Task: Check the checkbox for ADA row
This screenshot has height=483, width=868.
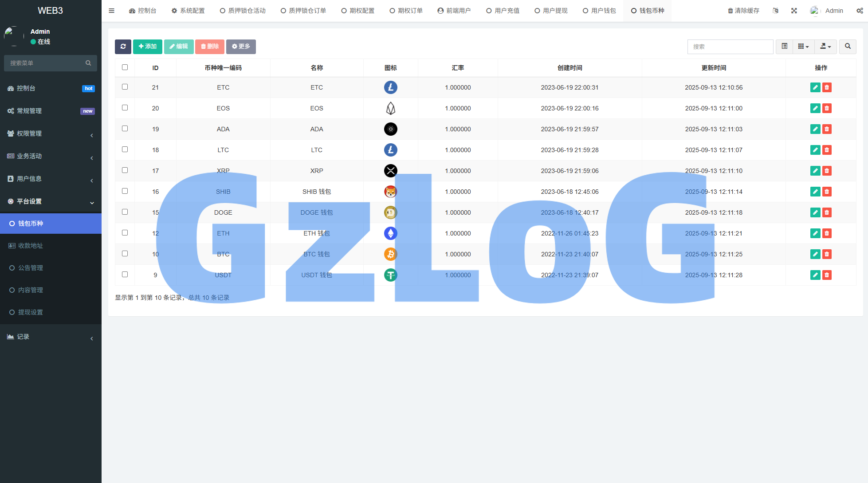Action: click(125, 129)
